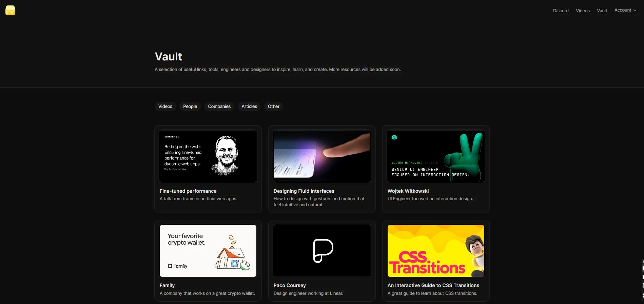Expand the Account dropdown menu
The image size is (644, 304).
pos(625,10)
